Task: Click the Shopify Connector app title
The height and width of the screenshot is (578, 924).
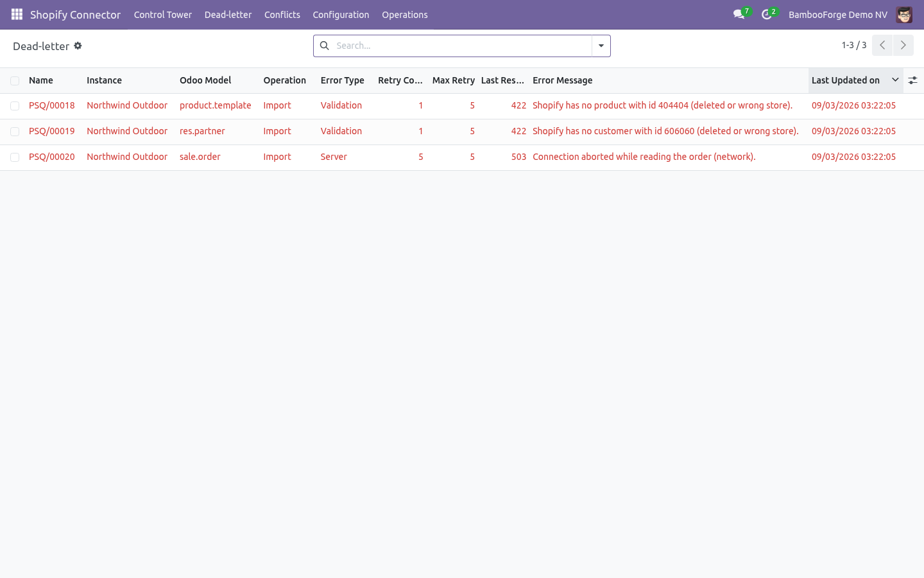Action: pos(75,14)
